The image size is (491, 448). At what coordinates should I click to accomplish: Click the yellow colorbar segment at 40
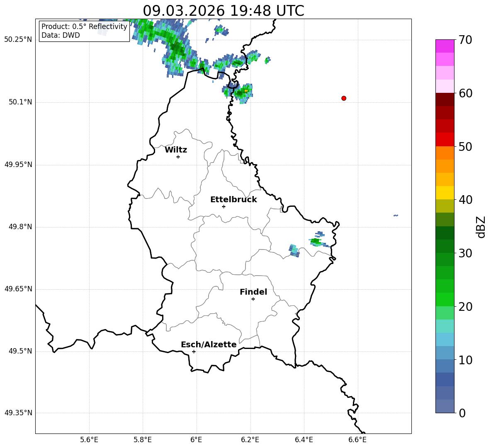445,193
